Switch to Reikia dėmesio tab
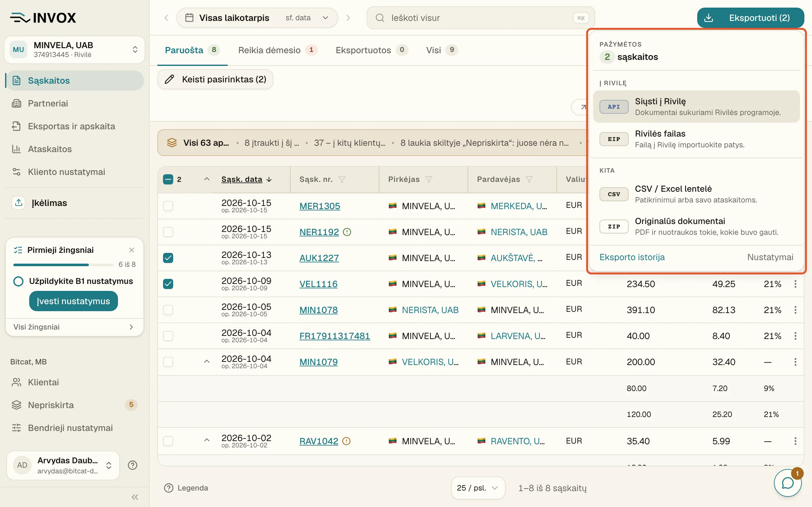The height and width of the screenshot is (507, 812). point(278,50)
